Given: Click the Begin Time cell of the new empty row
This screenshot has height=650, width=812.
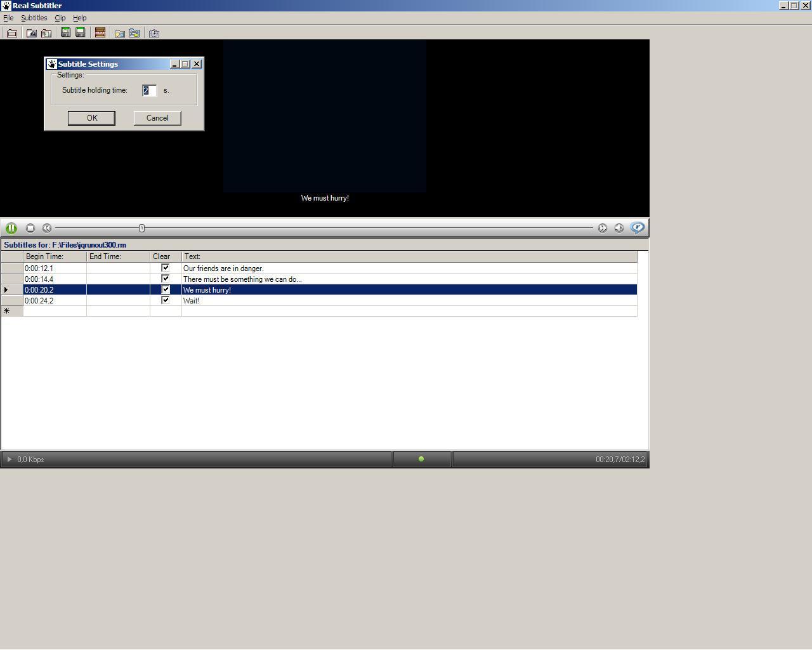Looking at the screenshot, I should click(55, 311).
